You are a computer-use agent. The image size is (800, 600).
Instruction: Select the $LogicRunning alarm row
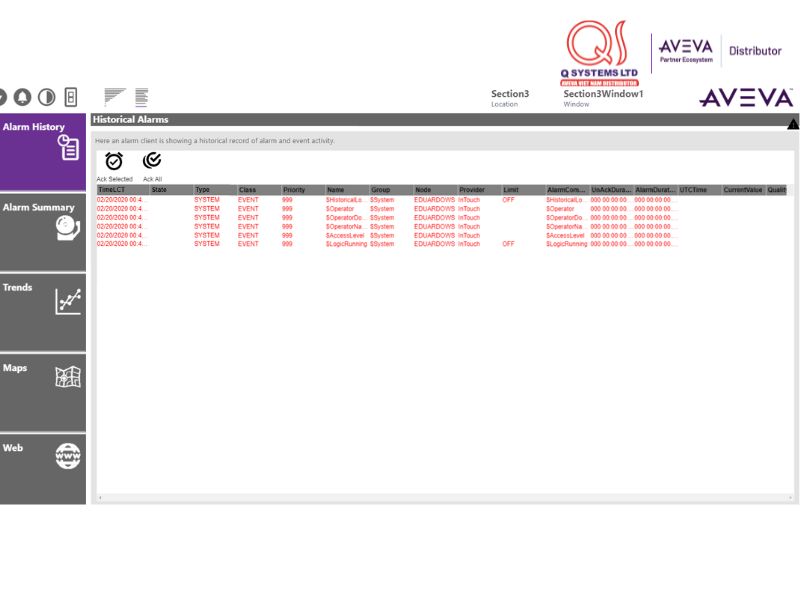[x=346, y=244]
